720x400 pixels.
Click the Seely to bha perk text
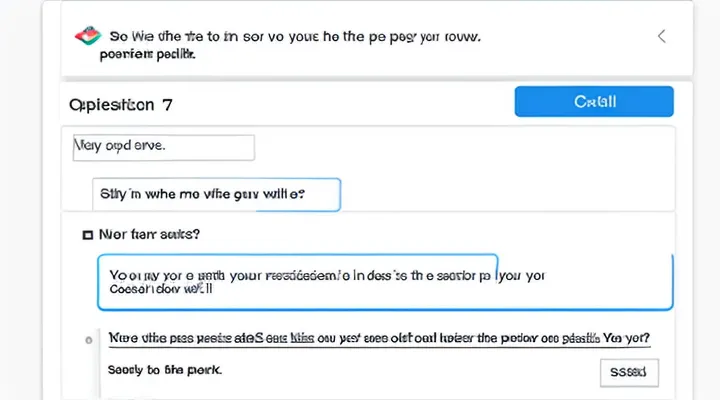tap(164, 369)
